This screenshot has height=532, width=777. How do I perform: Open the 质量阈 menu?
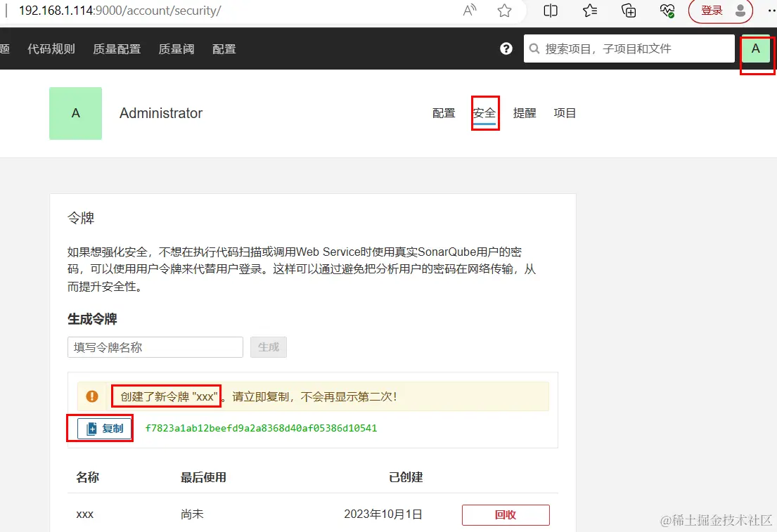tap(176, 49)
